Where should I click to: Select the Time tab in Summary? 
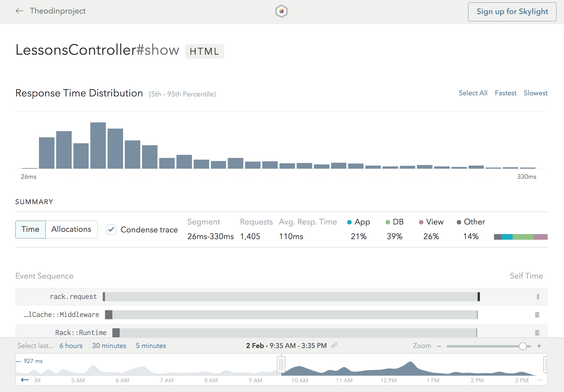30,229
